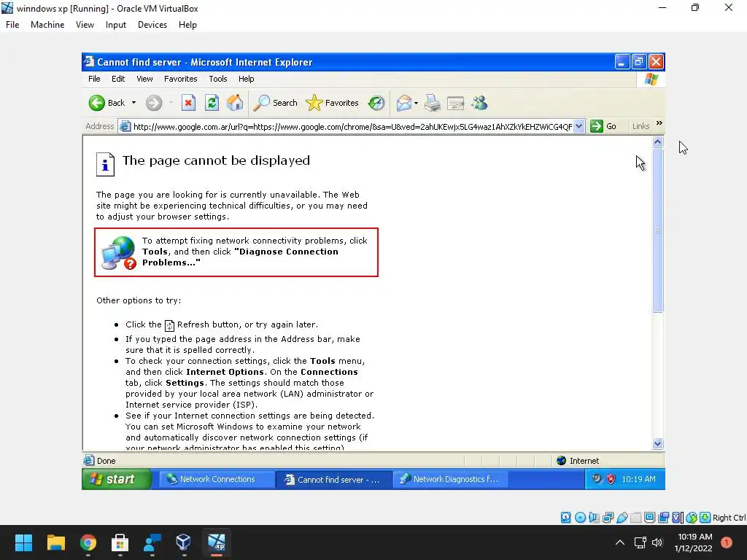This screenshot has height=560, width=747.
Task: Go to Home page via house icon
Action: (235, 103)
